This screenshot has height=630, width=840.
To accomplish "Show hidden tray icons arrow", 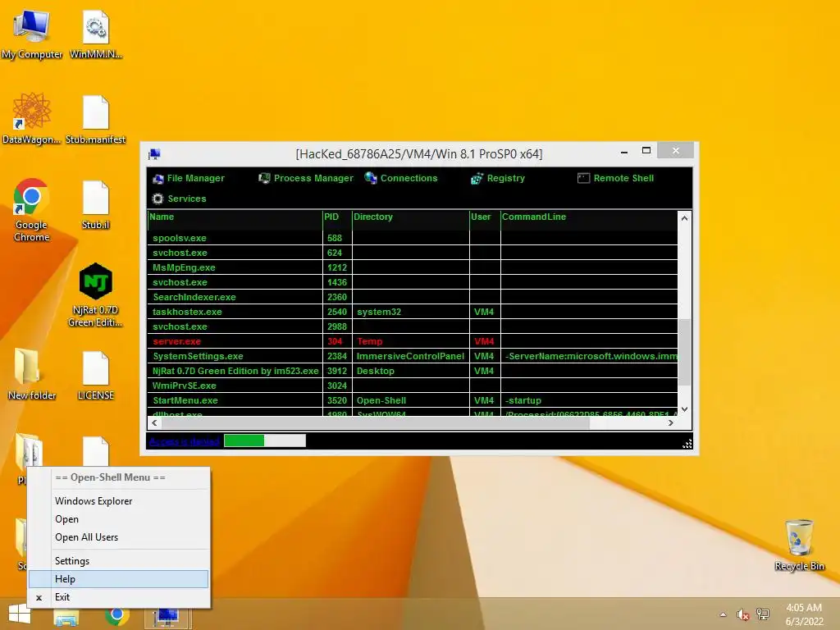I will pyautogui.click(x=724, y=614).
